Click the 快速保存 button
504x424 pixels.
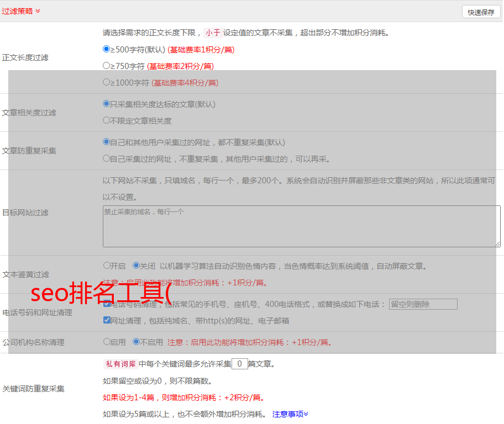[481, 12]
